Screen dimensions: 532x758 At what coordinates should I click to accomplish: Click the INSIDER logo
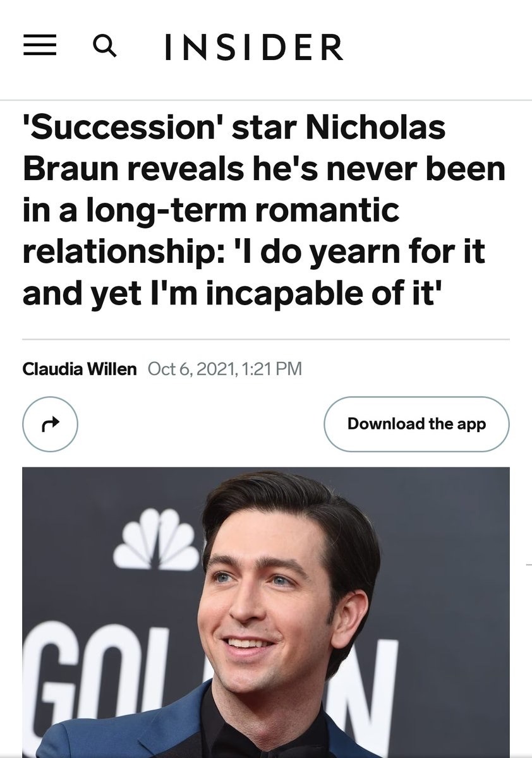point(253,47)
